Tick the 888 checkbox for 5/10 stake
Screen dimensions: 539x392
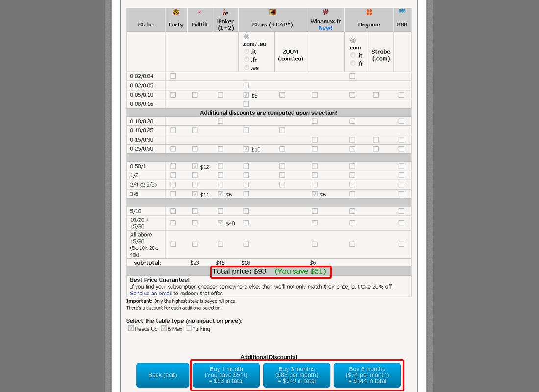(401, 211)
